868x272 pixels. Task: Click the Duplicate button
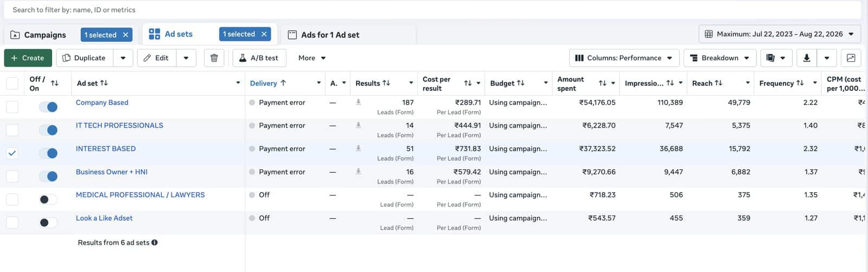click(84, 58)
